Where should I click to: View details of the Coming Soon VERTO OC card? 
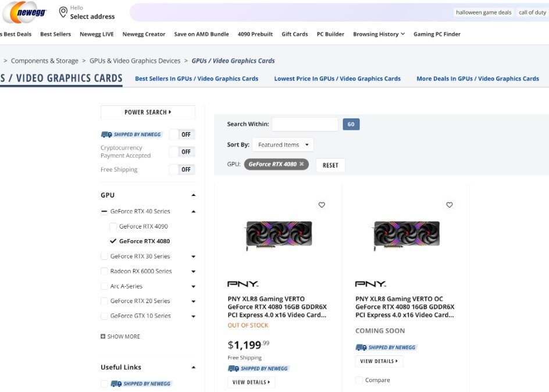379,361
